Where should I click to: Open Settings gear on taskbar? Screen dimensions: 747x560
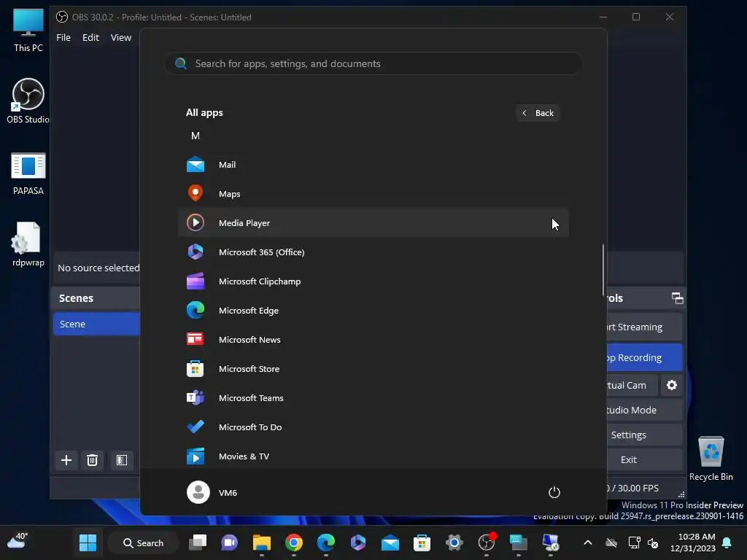pyautogui.click(x=454, y=542)
